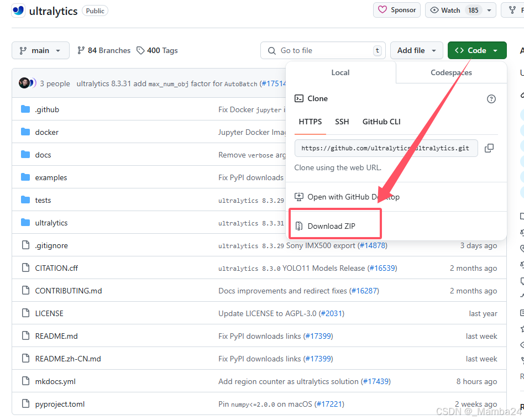Click the ZIP file icon beside Download ZIP
The image size is (524, 420).
pos(299,226)
